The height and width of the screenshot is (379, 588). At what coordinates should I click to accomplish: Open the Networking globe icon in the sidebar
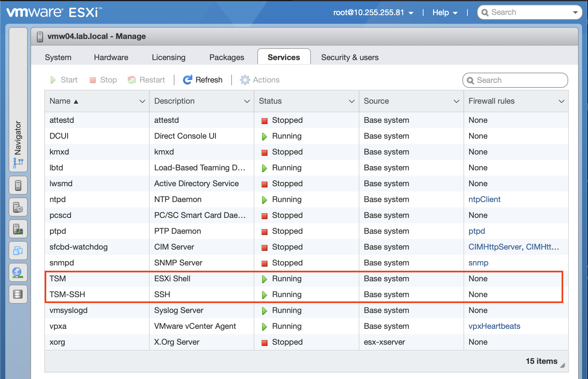click(x=18, y=273)
